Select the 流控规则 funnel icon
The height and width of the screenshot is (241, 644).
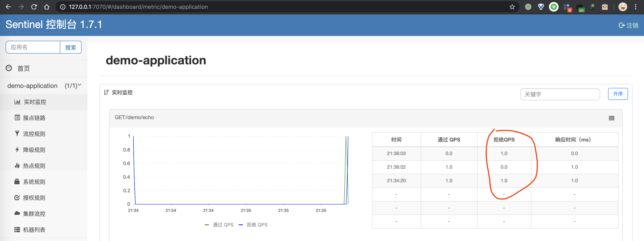17,134
